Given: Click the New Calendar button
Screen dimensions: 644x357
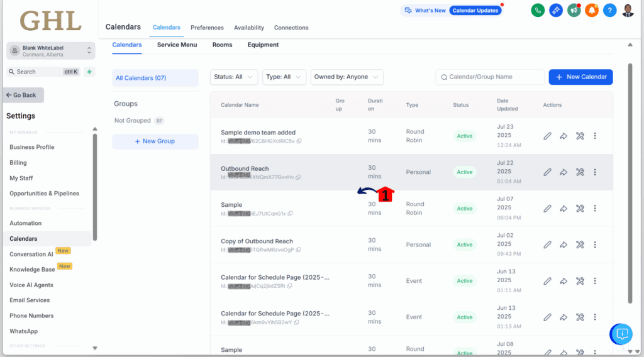Looking at the screenshot, I should click(580, 77).
